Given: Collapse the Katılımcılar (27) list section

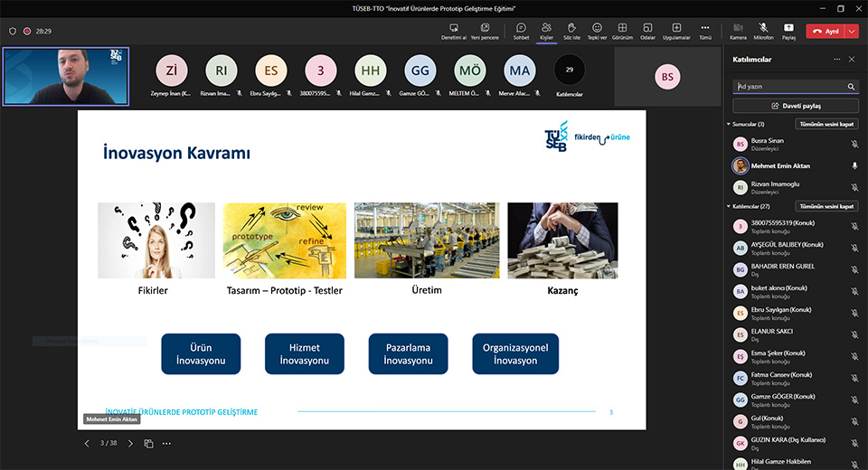Looking at the screenshot, I should tap(729, 206).
